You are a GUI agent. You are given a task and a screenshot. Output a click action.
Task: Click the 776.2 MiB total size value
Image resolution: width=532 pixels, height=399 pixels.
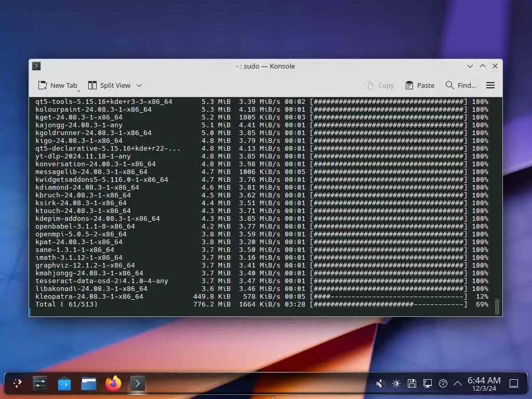pos(212,304)
